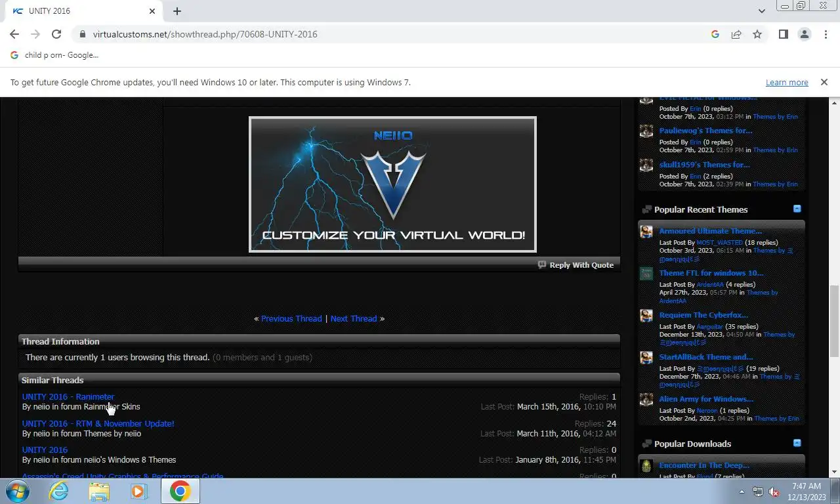Click the avatar next to StartAllBack Theme
This screenshot has width=840, height=504.
pos(646,358)
